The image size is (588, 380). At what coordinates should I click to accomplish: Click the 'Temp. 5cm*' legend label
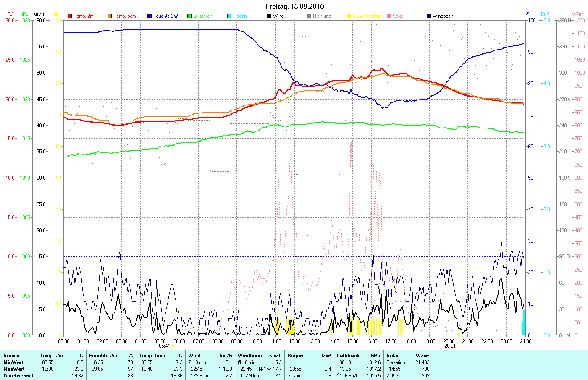(x=126, y=16)
